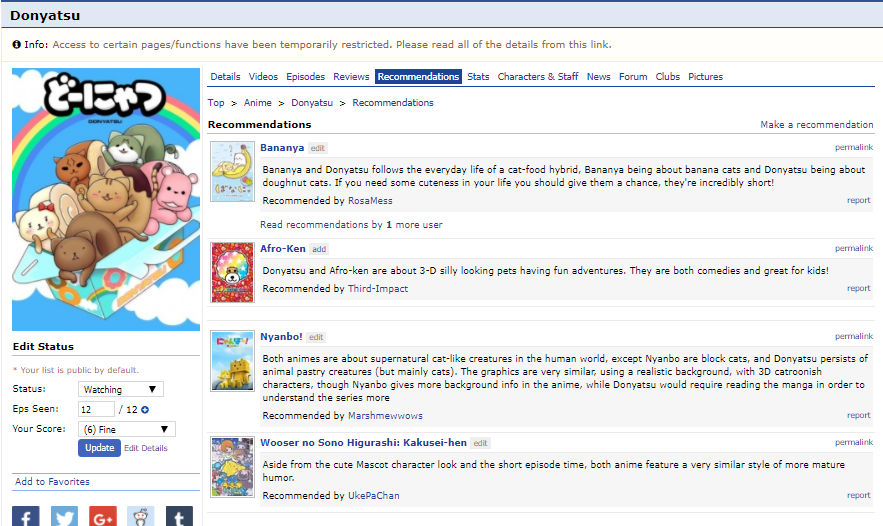Expand the Your Score dropdown
Viewport: 883px width, 526px height.
126,429
